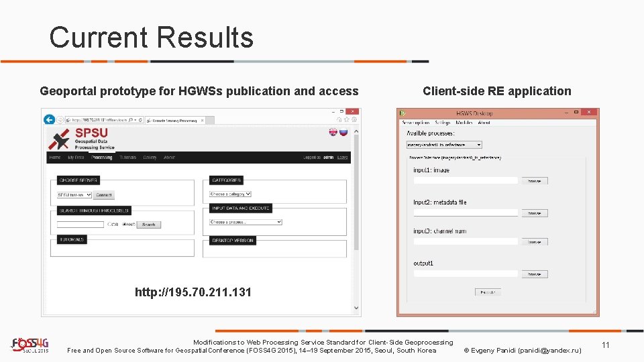The height and width of the screenshot is (362, 644).
Task: Select the AND radio button
Action: click(x=124, y=225)
